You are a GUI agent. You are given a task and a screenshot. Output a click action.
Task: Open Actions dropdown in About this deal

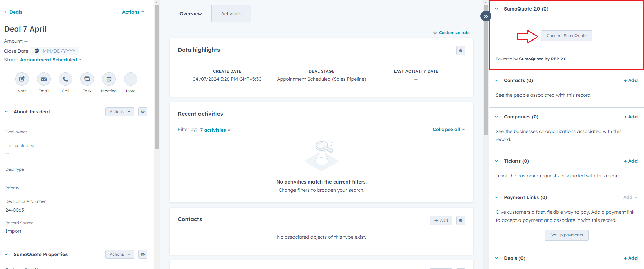[x=120, y=112]
